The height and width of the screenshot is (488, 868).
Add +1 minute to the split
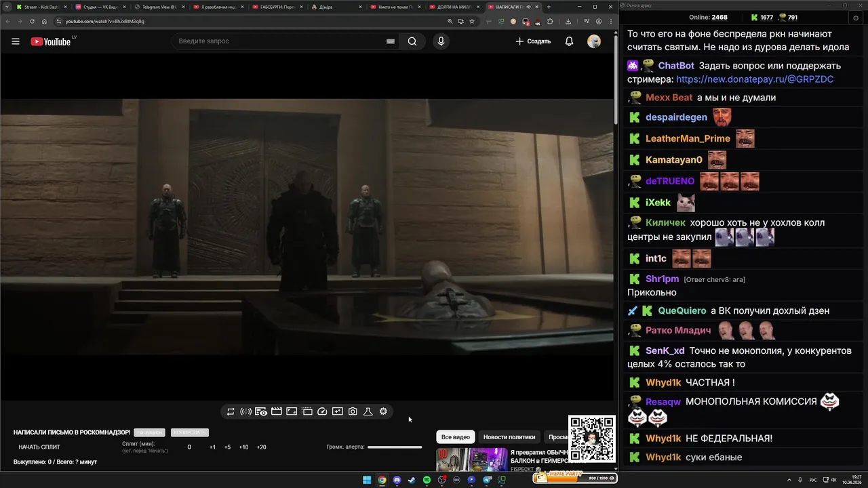(212, 447)
